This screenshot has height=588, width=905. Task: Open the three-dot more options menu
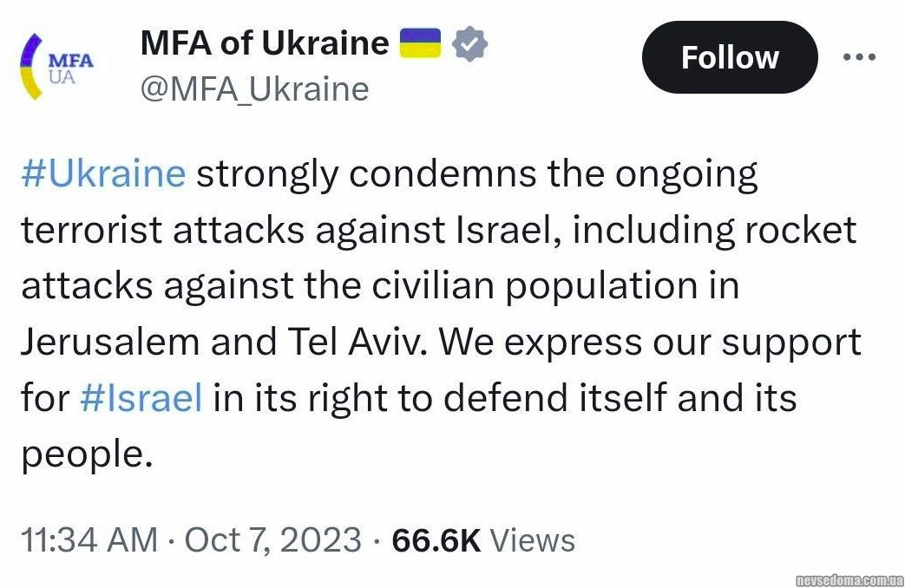[859, 57]
